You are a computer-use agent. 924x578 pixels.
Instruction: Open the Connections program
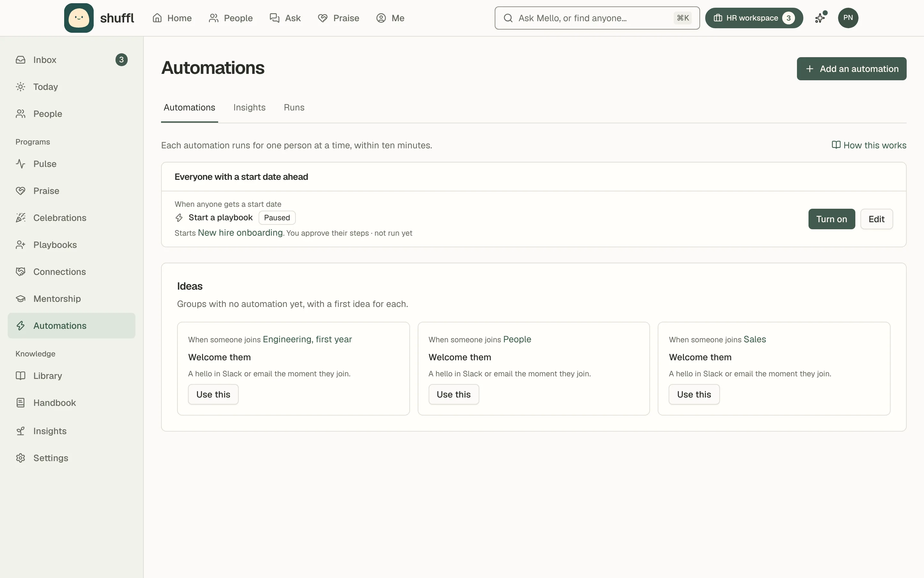72,272
